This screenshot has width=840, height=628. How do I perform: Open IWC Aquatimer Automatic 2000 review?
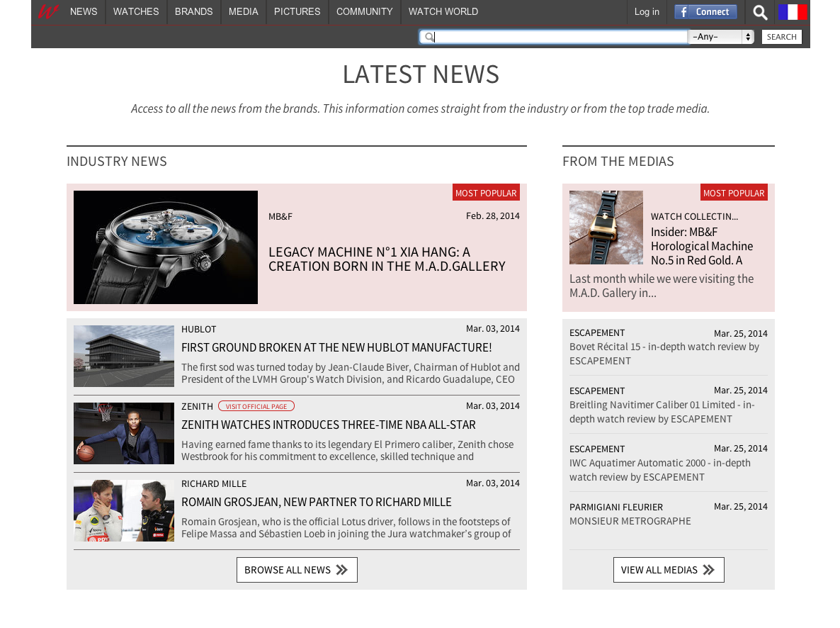pyautogui.click(x=660, y=470)
